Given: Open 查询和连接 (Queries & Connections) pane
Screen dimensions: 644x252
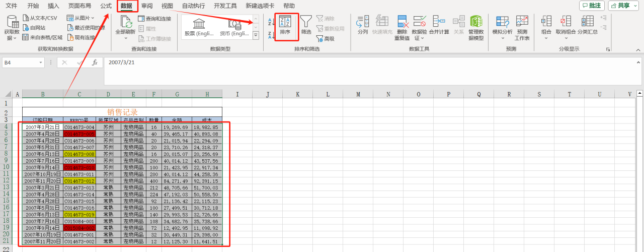Looking at the screenshot, I should [154, 19].
